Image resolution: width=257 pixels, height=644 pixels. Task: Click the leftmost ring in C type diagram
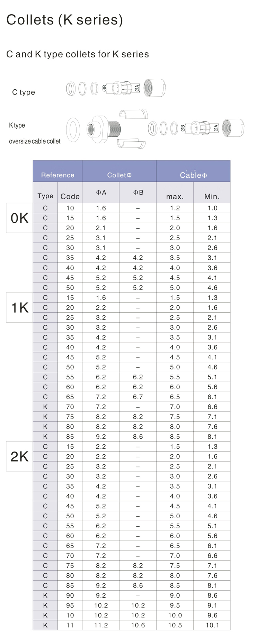70,88
